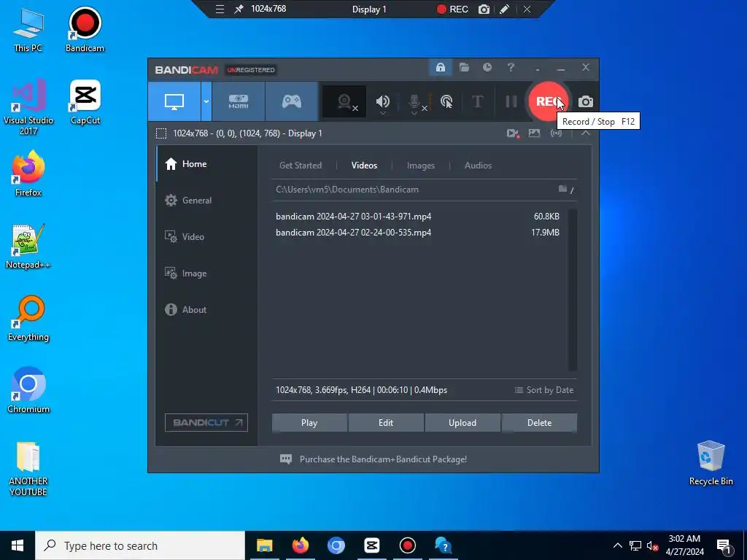Toggle speaker sound recording
This screenshot has height=560, width=747.
click(x=382, y=101)
